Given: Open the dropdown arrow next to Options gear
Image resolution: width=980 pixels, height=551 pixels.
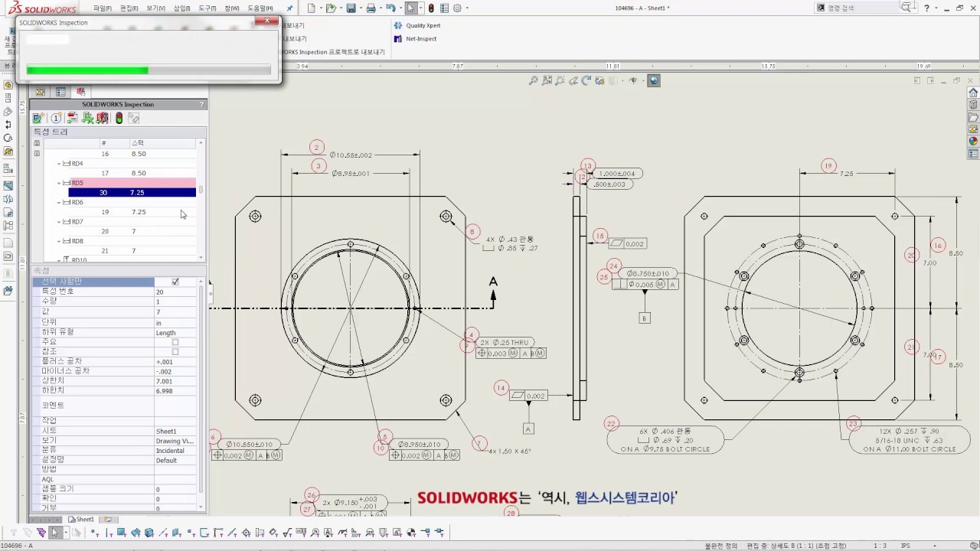Looking at the screenshot, I should [467, 8].
